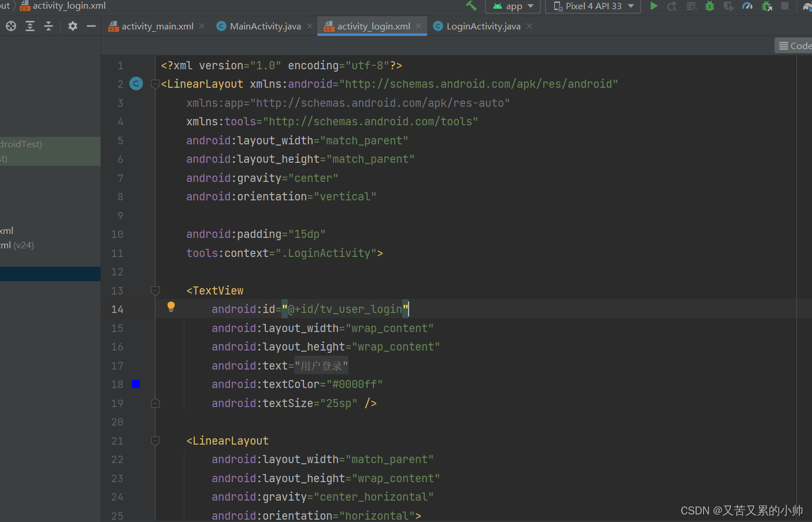This screenshot has width=812, height=522.
Task: Click fold end marker on line 19
Action: pos(155,403)
